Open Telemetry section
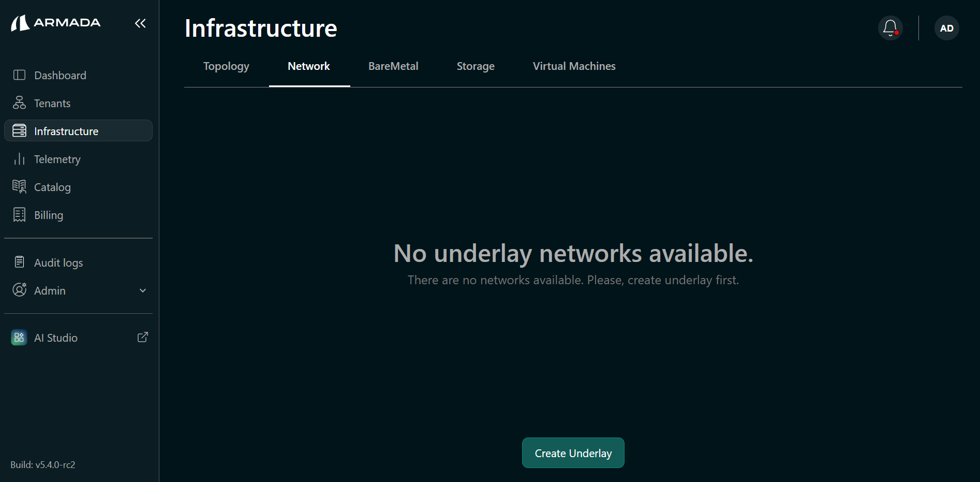The image size is (980, 482). click(x=78, y=159)
